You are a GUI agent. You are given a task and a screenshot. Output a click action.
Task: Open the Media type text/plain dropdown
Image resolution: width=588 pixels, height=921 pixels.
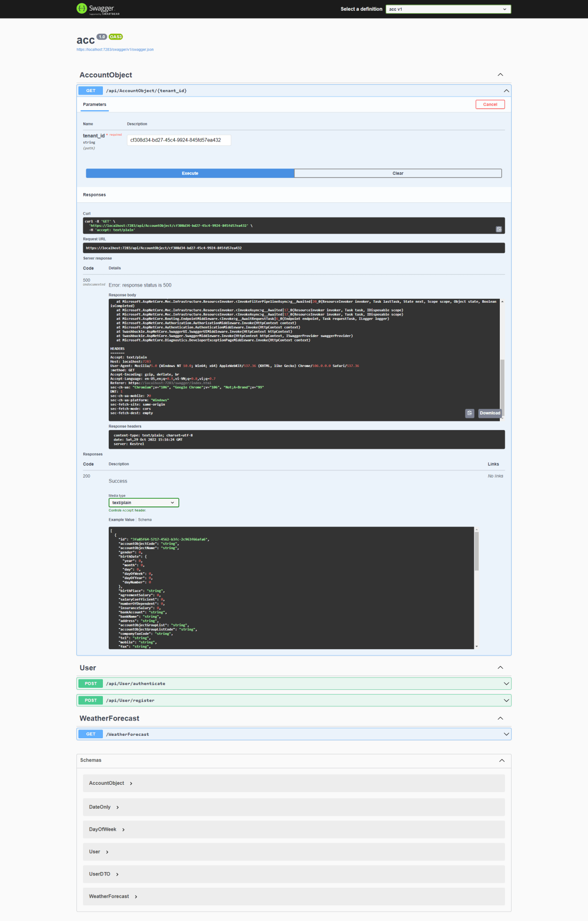(x=144, y=503)
